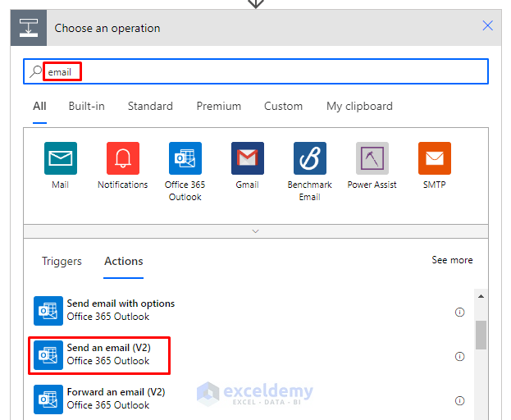Click the Outlook icon for Send email with options
The height and width of the screenshot is (420, 511).
click(48, 311)
